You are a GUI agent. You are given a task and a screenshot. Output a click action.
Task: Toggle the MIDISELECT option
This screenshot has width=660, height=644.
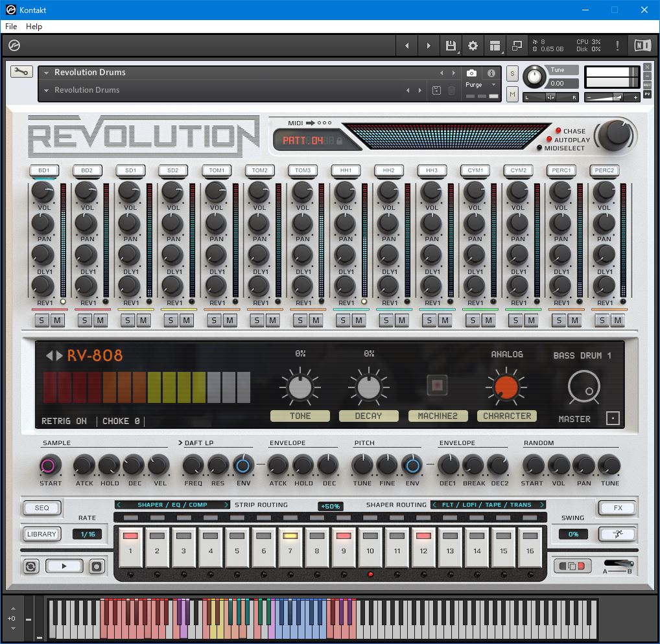[x=539, y=148]
